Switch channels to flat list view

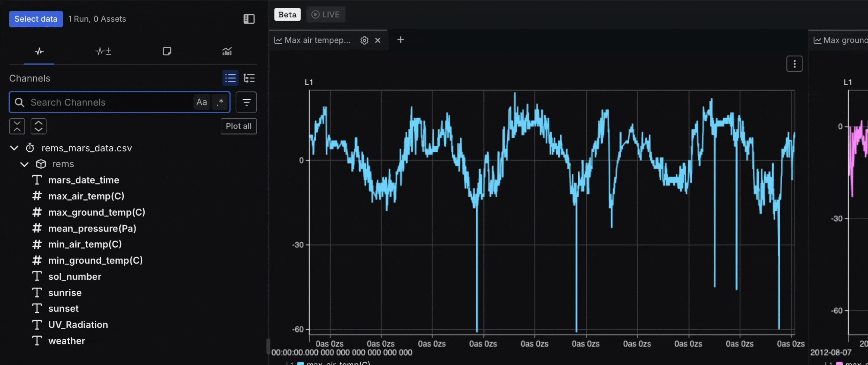click(231, 78)
